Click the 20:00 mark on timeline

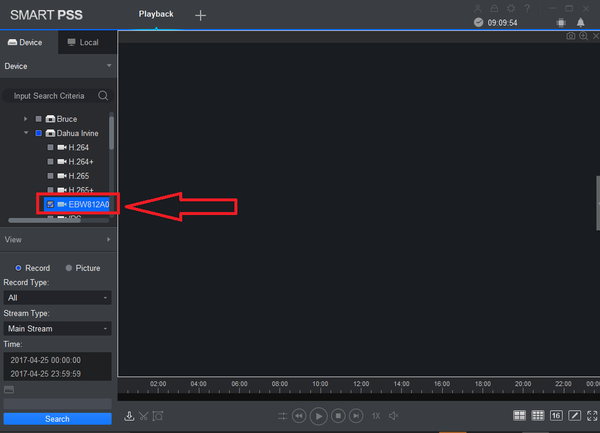coord(523,384)
